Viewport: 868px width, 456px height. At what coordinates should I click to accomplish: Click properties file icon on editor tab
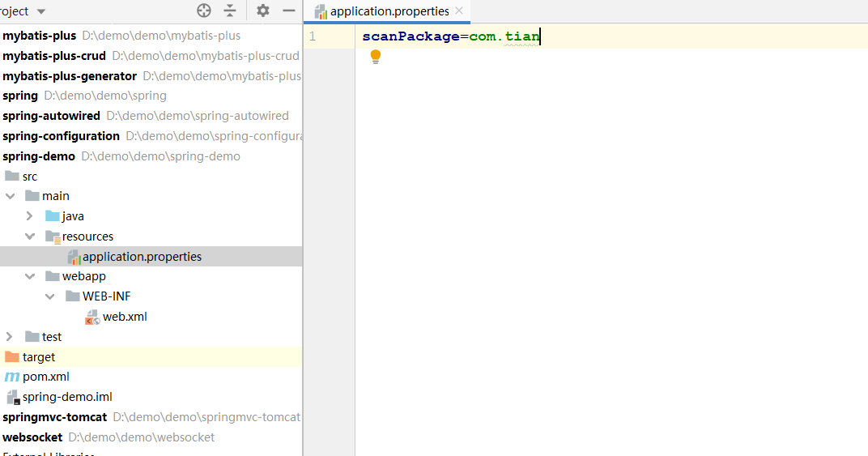point(320,11)
